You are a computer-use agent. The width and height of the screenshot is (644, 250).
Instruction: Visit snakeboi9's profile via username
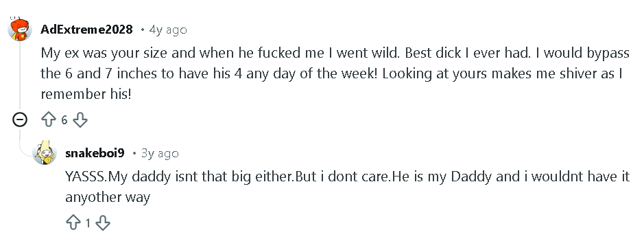pos(95,153)
